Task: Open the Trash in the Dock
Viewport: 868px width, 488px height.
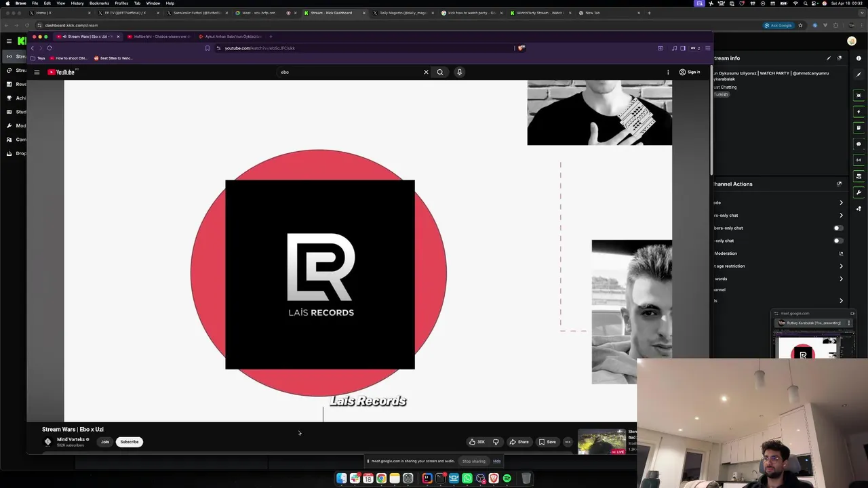Action: [526, 479]
